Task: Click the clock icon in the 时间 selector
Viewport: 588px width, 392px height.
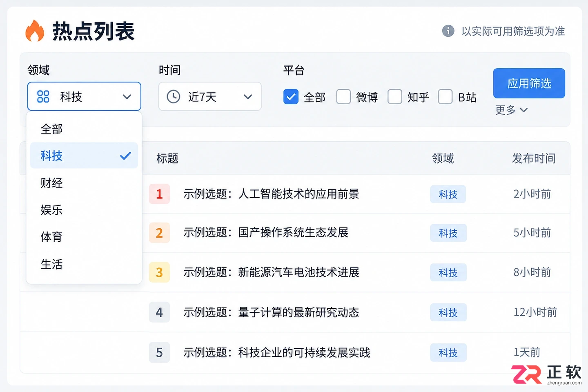Action: [x=174, y=97]
